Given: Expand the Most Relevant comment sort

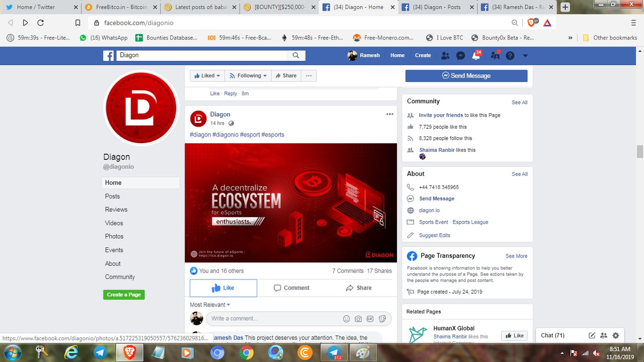Looking at the screenshot, I should click(x=210, y=305).
